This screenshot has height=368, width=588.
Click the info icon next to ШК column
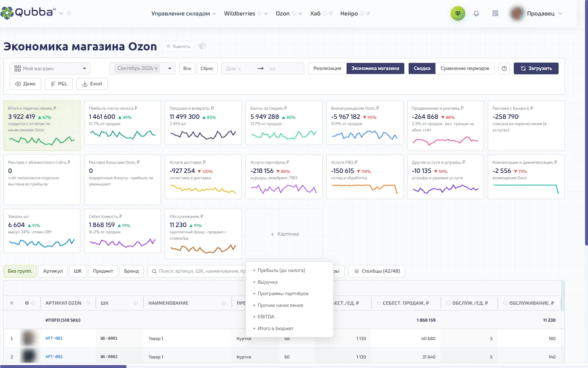pos(136,303)
